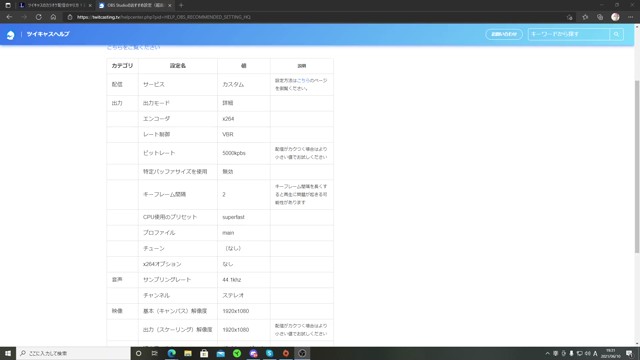Click the お問い合わせ button in header

504,34
